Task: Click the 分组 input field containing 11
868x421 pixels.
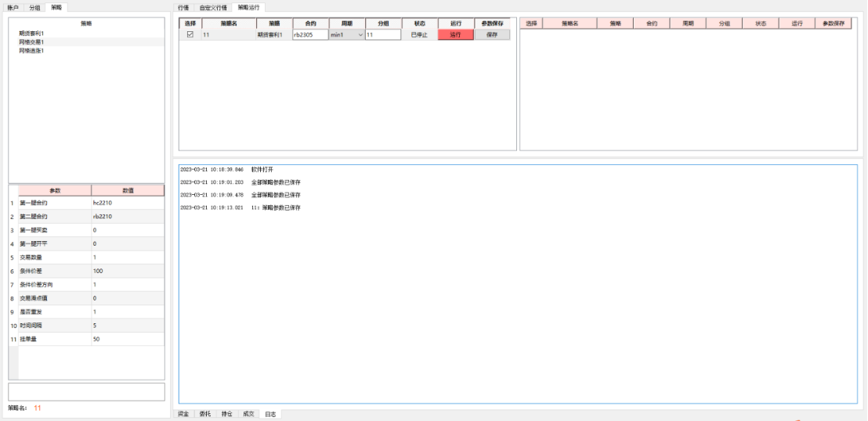Action: (382, 34)
